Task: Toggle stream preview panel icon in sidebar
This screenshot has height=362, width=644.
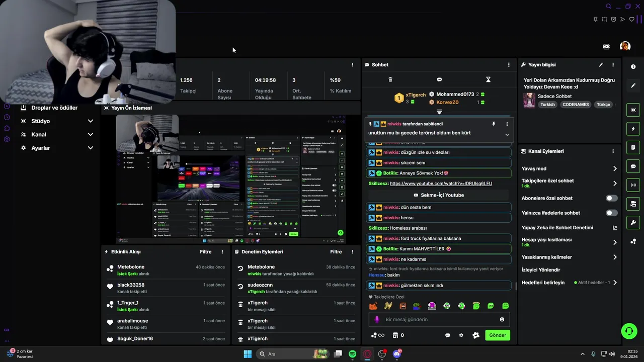Action: [633, 110]
